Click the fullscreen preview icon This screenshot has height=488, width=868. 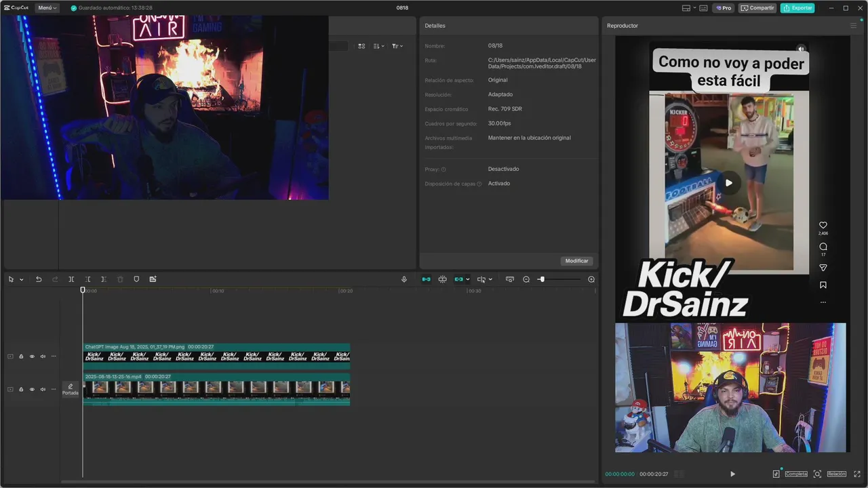coord(857,474)
